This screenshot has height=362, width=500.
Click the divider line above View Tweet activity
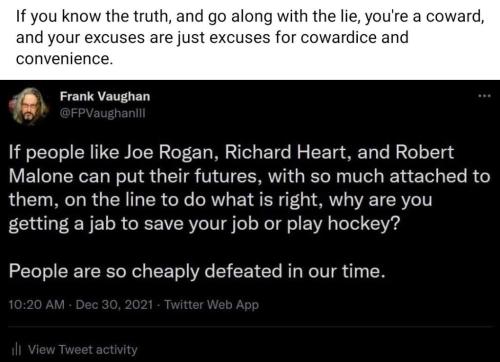(x=250, y=327)
